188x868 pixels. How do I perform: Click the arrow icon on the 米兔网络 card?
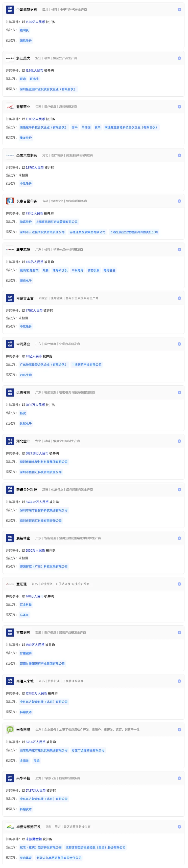point(179,729)
